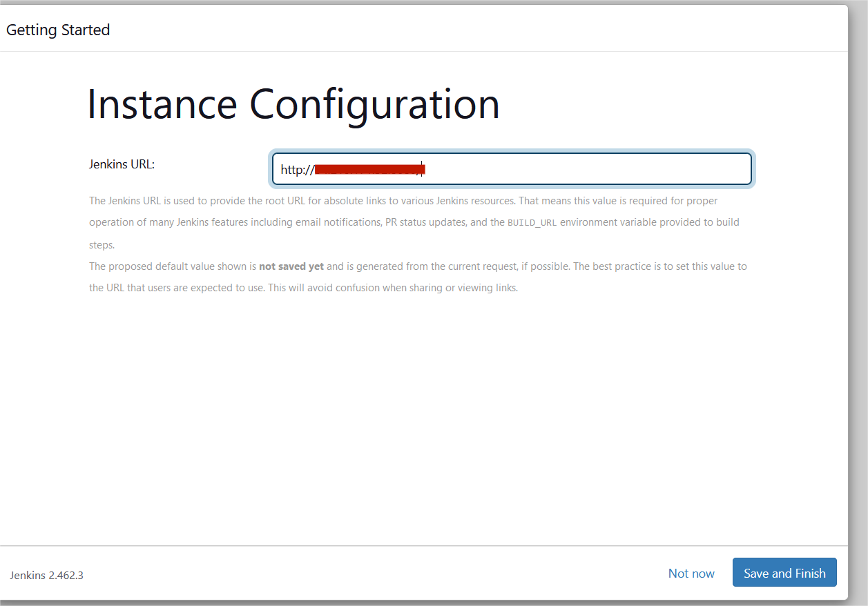Click the Save and Finish button
The image size is (868, 606).
(x=784, y=573)
